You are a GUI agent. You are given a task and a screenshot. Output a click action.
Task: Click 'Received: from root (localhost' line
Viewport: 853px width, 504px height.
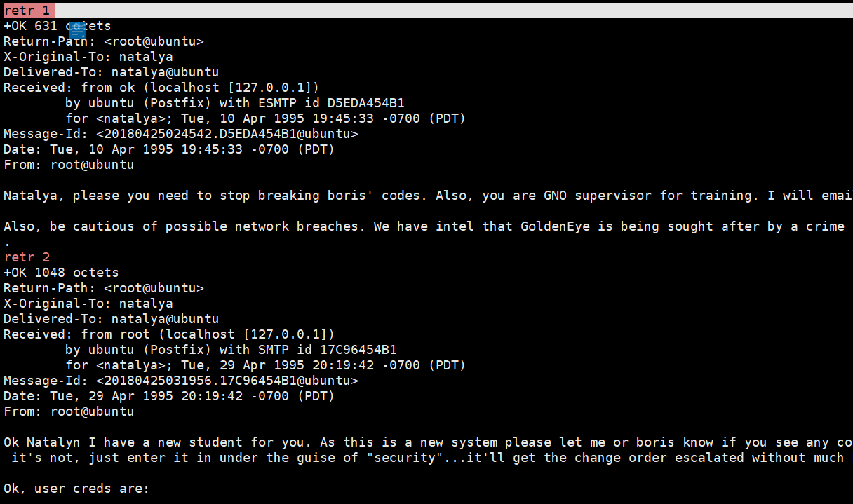pos(169,334)
